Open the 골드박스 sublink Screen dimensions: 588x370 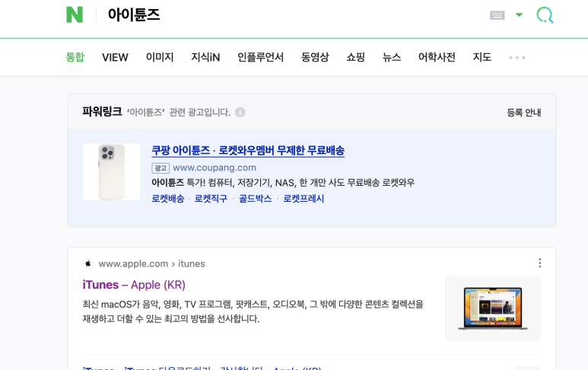255,199
